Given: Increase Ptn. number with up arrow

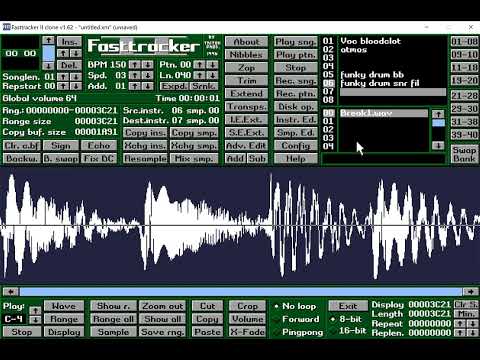Looking at the screenshot, I should pyautogui.click(x=199, y=64).
